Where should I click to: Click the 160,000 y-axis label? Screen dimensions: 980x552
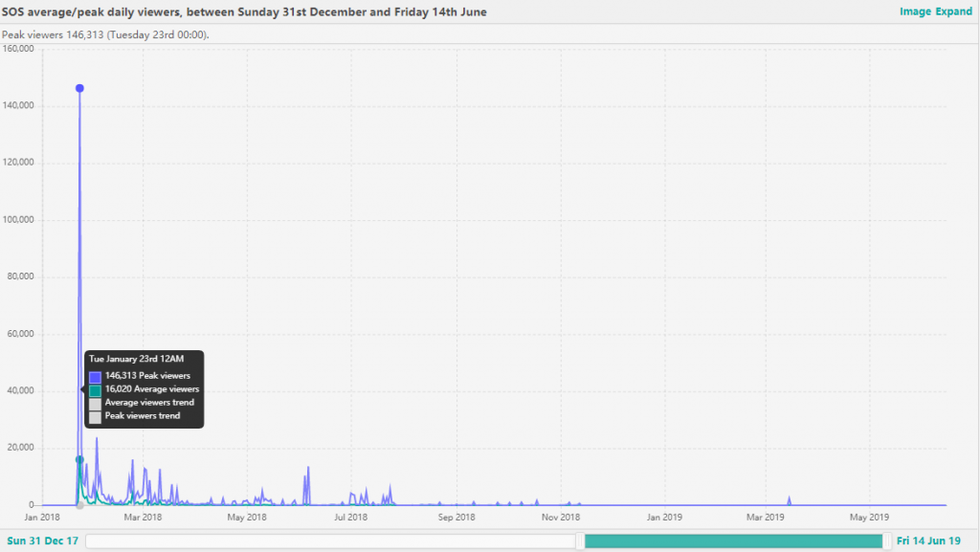[x=18, y=49]
